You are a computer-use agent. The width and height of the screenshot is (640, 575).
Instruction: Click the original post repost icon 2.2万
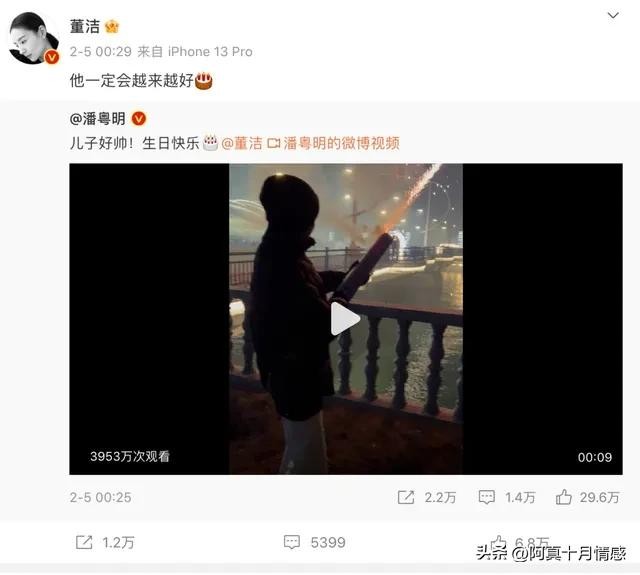point(427,497)
